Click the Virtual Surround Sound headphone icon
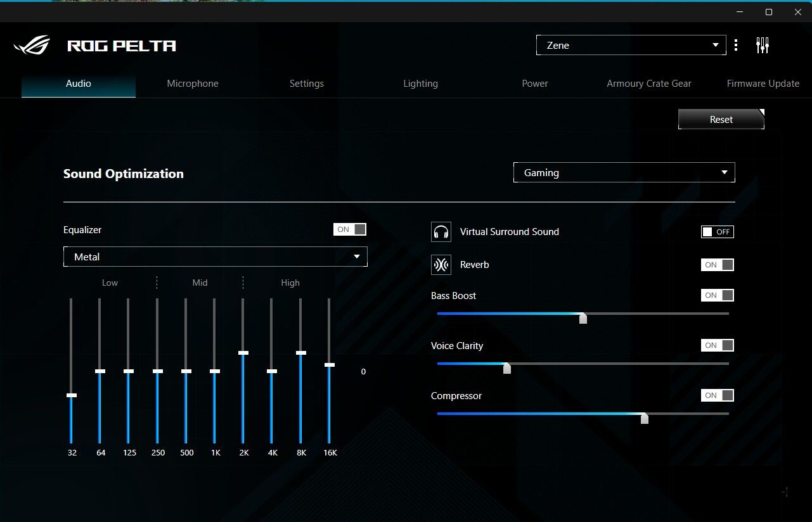This screenshot has width=812, height=522. (x=441, y=232)
